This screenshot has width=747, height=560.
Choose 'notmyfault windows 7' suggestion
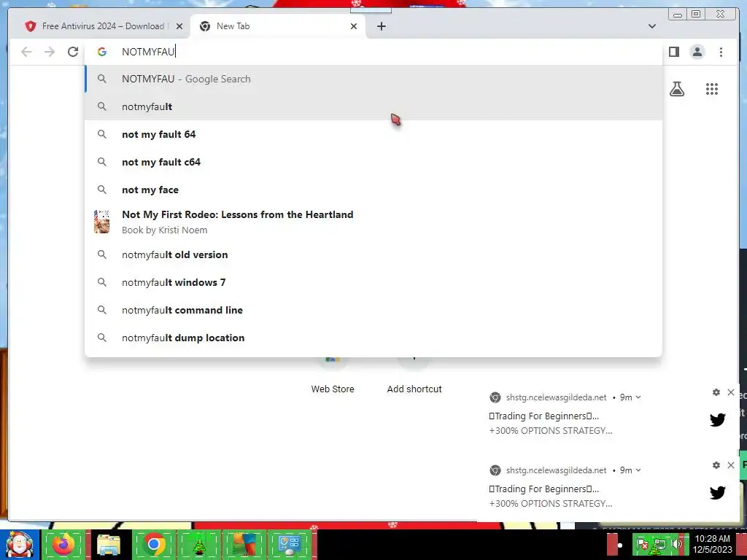(373, 282)
